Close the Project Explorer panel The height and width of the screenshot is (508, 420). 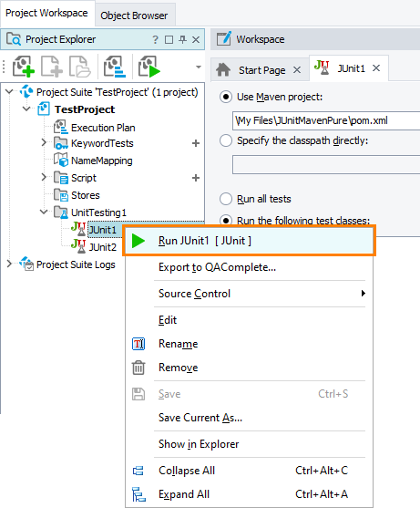196,39
